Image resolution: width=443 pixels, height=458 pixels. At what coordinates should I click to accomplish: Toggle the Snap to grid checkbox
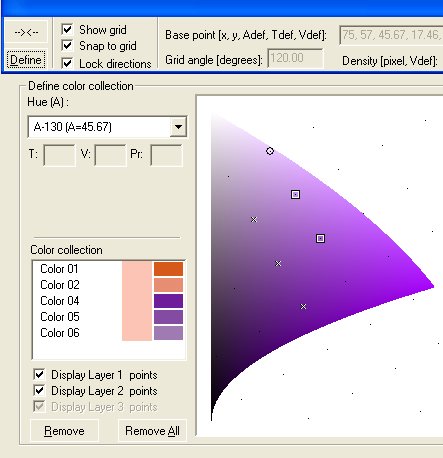[67, 46]
